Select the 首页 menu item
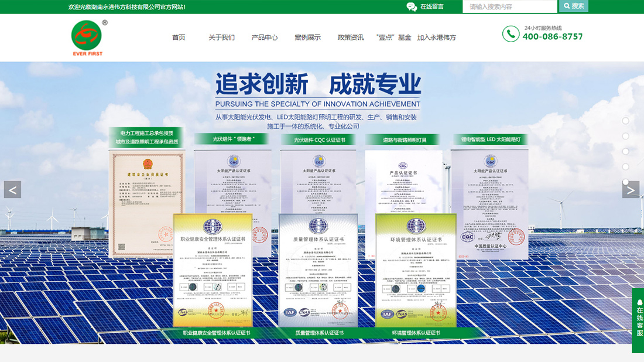Screen dimensions: 644x362 tap(178, 37)
